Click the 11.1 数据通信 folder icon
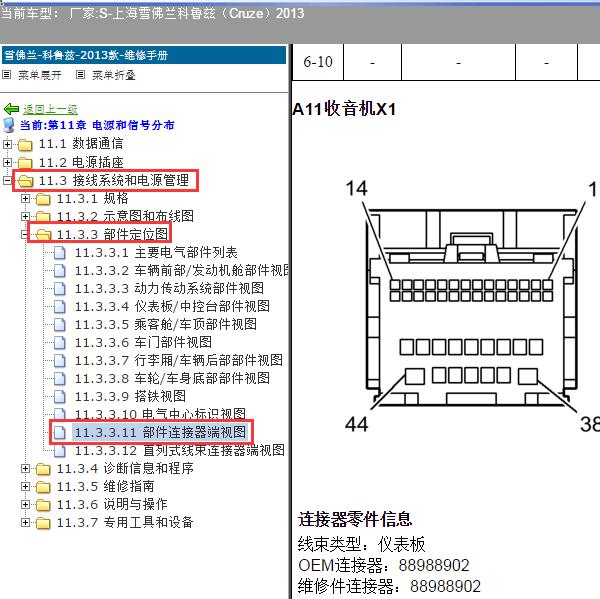Image resolution: width=600 pixels, height=599 pixels. point(25,145)
